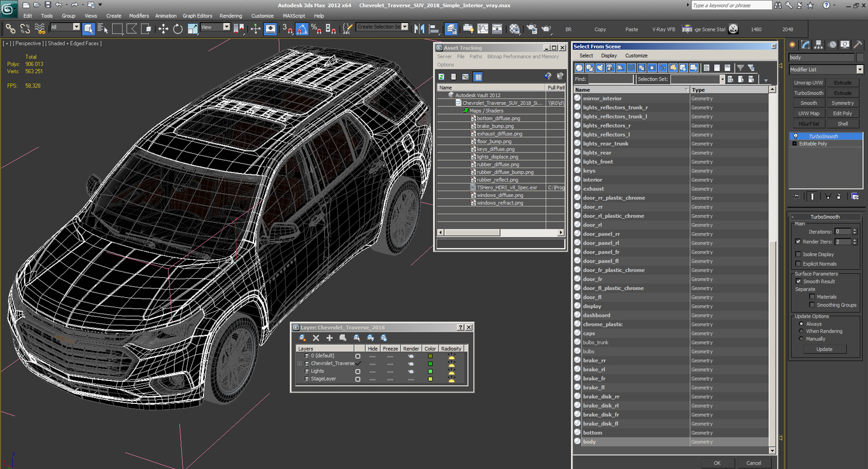Image resolution: width=868 pixels, height=469 pixels.
Task: Toggle Render Iters checkbox
Action: point(798,242)
